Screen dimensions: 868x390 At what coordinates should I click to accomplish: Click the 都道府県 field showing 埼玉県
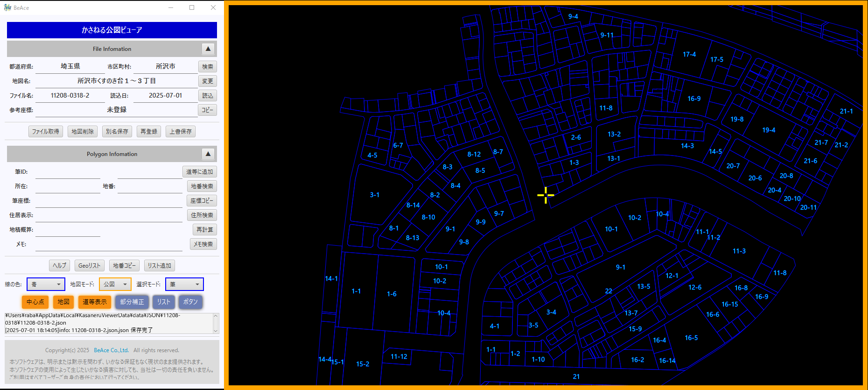[x=70, y=67]
